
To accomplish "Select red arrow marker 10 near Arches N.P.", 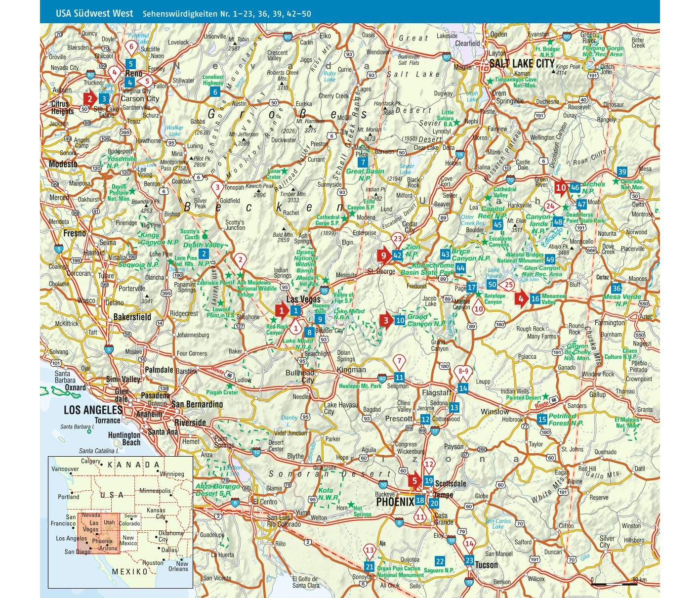I will pos(561,188).
